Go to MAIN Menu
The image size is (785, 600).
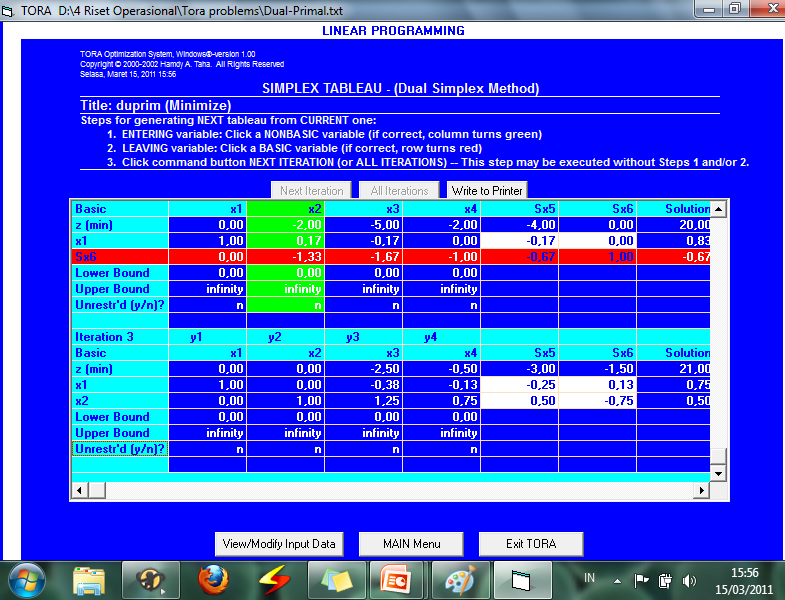pos(411,544)
